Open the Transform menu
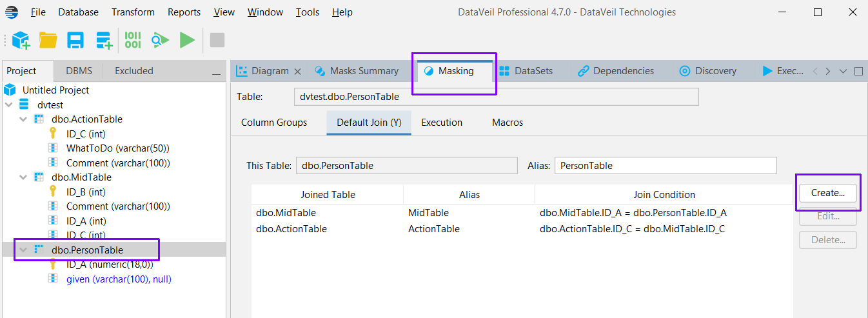Image resolution: width=868 pixels, height=318 pixels. [x=133, y=12]
